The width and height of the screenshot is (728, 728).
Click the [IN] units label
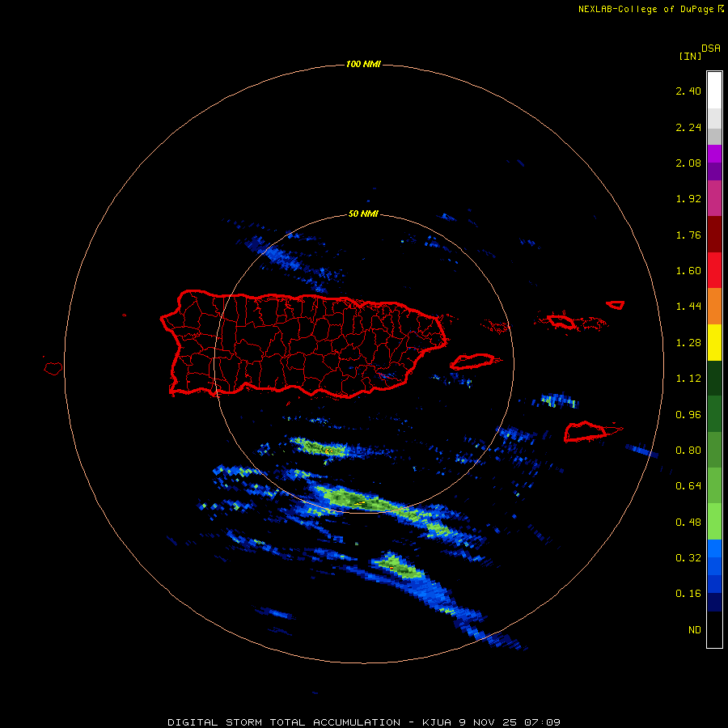pos(690,56)
